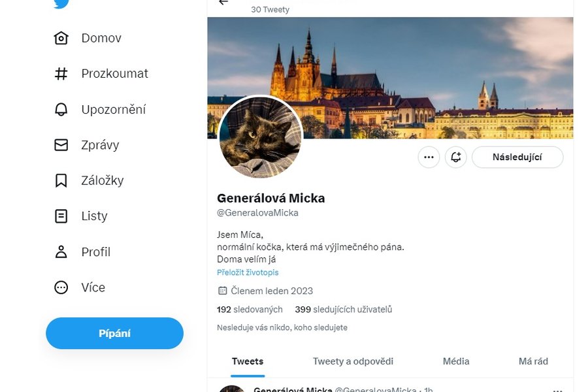This screenshot has width=588, height=392.
Task: Open Upozornění notifications bell
Action: pos(61,109)
